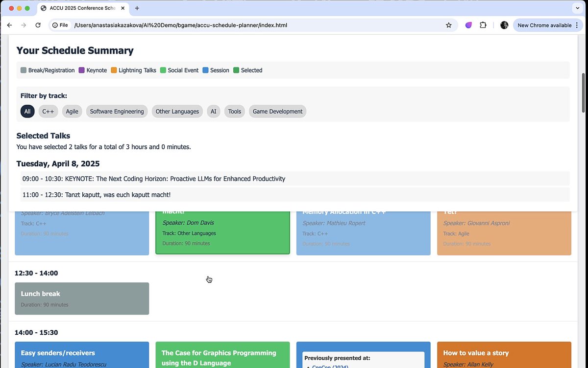This screenshot has width=588, height=368.
Task: Go forward with the browser forward arrow
Action: coord(24,25)
